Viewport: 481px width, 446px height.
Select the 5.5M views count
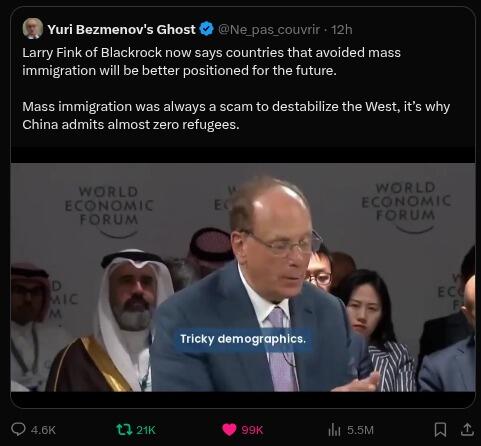point(360,430)
